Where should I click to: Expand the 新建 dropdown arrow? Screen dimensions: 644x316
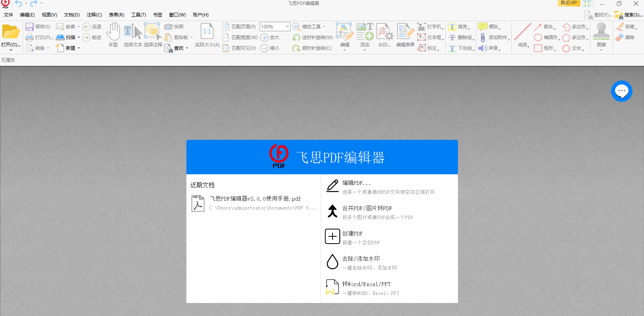pyautogui.click(x=79, y=48)
